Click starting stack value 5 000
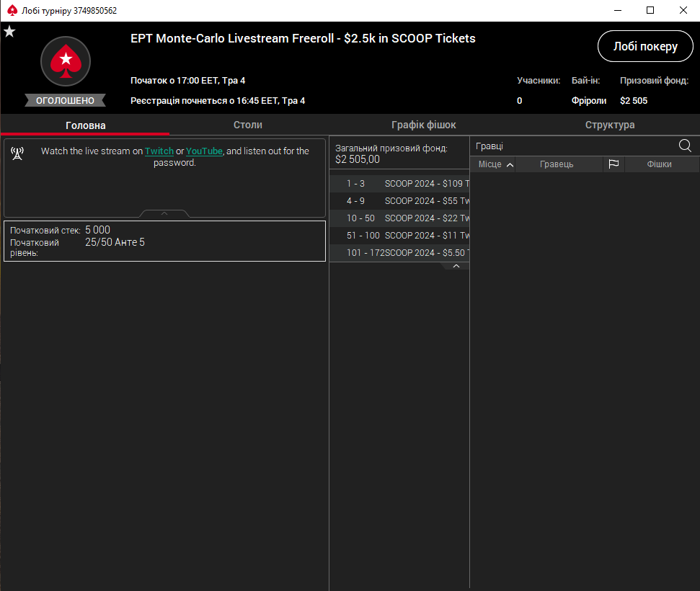Screen dimensions: 700x591 [x=98, y=230]
